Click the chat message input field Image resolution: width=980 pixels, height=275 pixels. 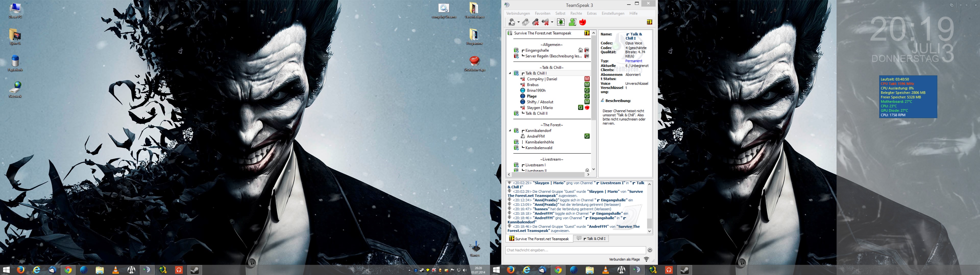pyautogui.click(x=575, y=250)
